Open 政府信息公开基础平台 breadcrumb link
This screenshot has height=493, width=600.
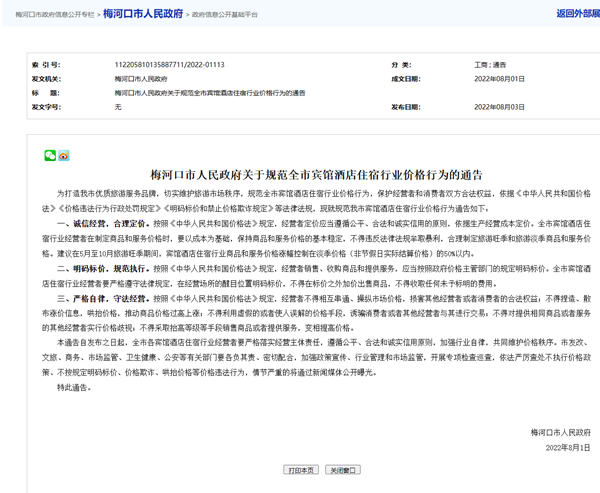[x=224, y=15]
